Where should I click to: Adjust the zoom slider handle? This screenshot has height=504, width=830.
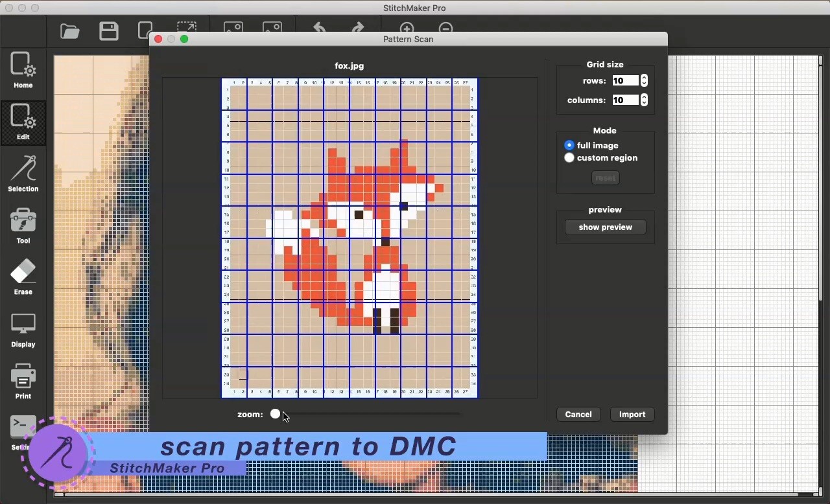click(x=275, y=413)
